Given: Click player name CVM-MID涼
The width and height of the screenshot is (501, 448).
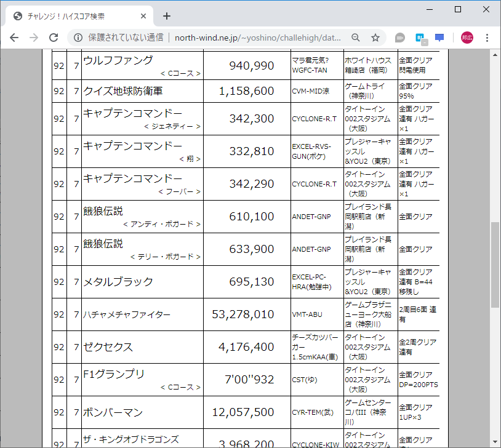Looking at the screenshot, I should [x=311, y=91].
